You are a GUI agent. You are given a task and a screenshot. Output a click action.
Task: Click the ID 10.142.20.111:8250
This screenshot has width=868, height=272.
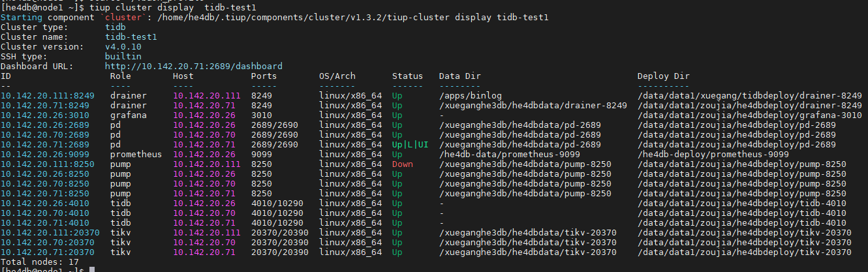click(x=48, y=164)
